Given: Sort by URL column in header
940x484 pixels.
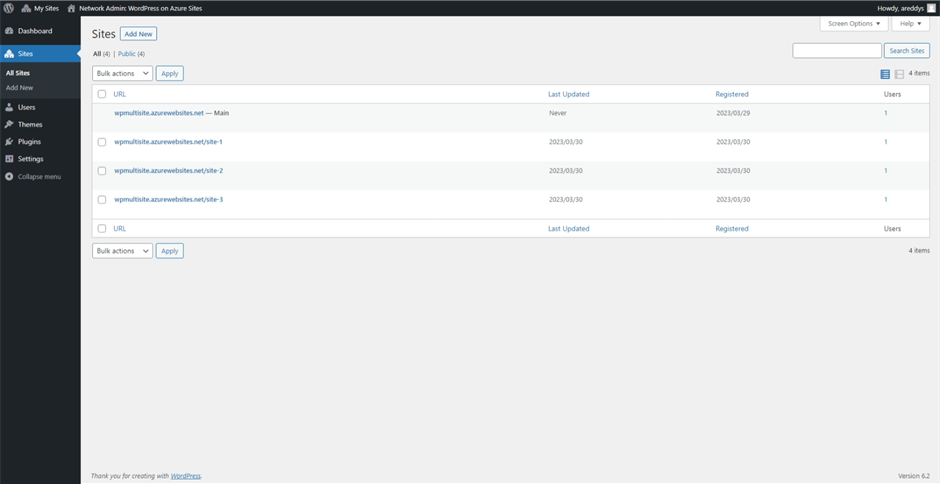Looking at the screenshot, I should tap(120, 94).
